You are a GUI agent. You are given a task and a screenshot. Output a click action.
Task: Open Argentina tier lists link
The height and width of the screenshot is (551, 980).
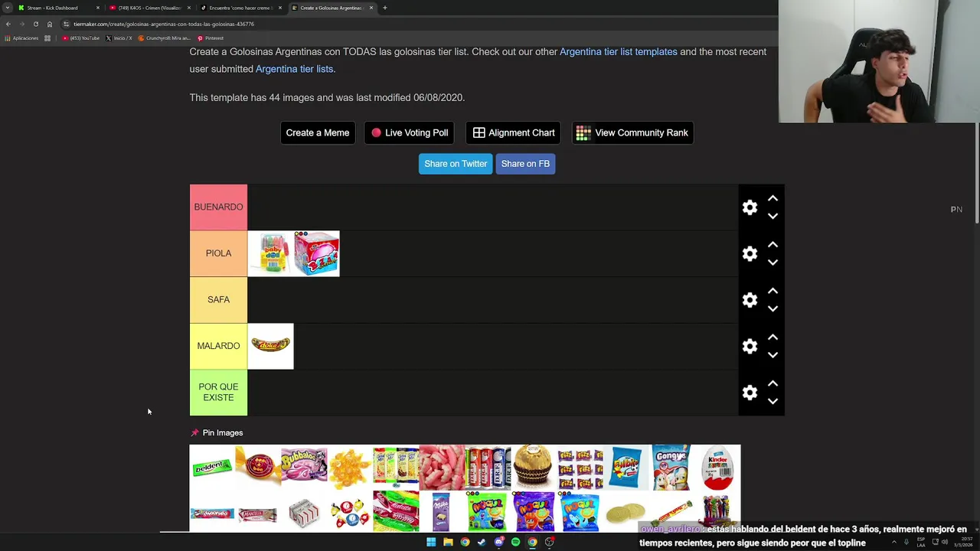pos(294,69)
